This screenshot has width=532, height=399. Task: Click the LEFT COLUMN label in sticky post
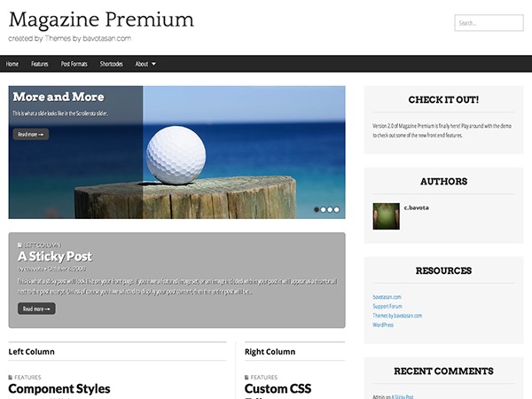click(x=43, y=245)
